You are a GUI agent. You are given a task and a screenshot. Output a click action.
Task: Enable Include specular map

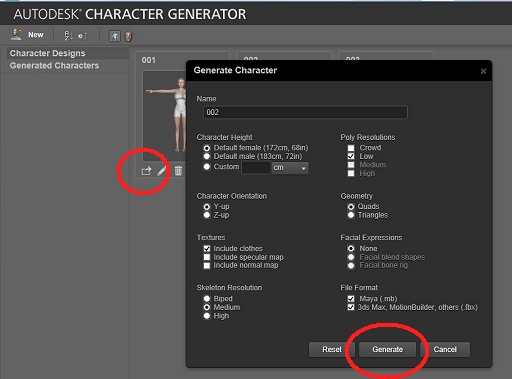point(207,257)
